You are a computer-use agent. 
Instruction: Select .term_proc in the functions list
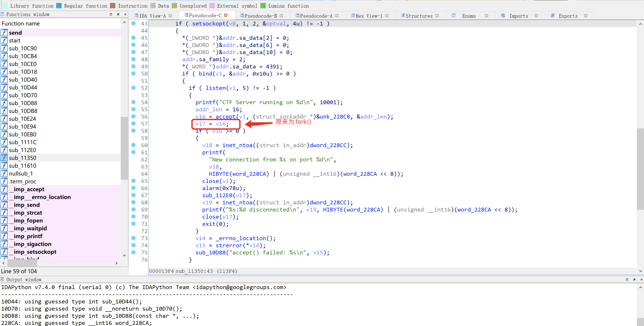(x=60, y=182)
